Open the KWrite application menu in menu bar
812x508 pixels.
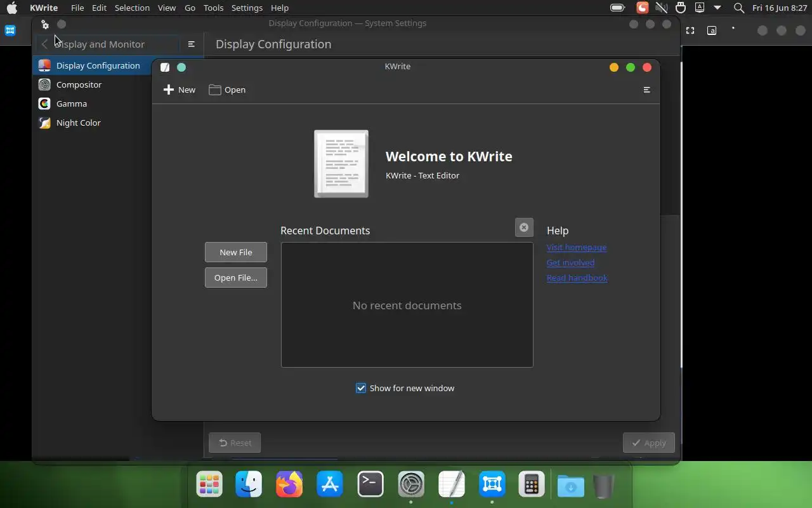44,8
